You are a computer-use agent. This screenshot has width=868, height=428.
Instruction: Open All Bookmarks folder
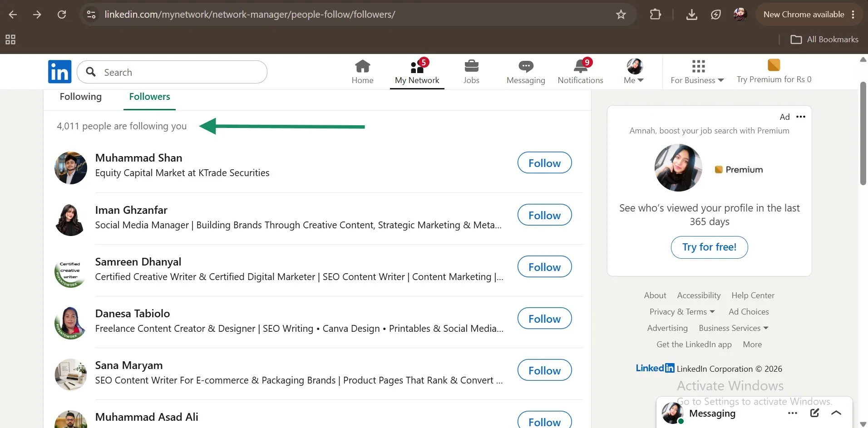coord(824,39)
